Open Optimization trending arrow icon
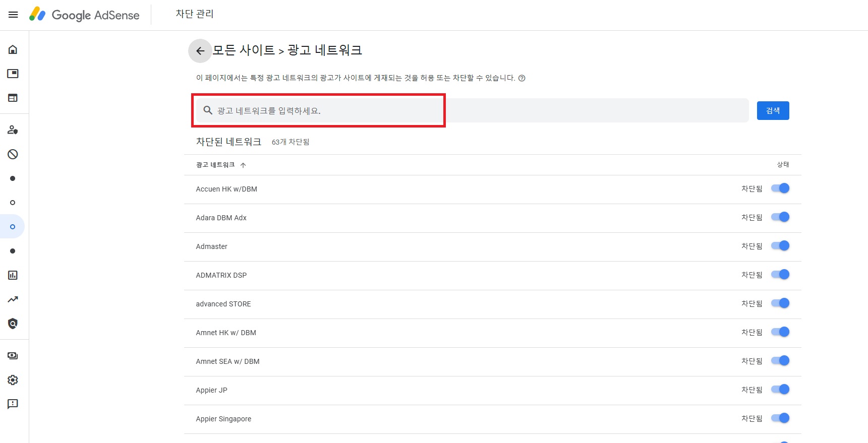868x443 pixels. (13, 299)
